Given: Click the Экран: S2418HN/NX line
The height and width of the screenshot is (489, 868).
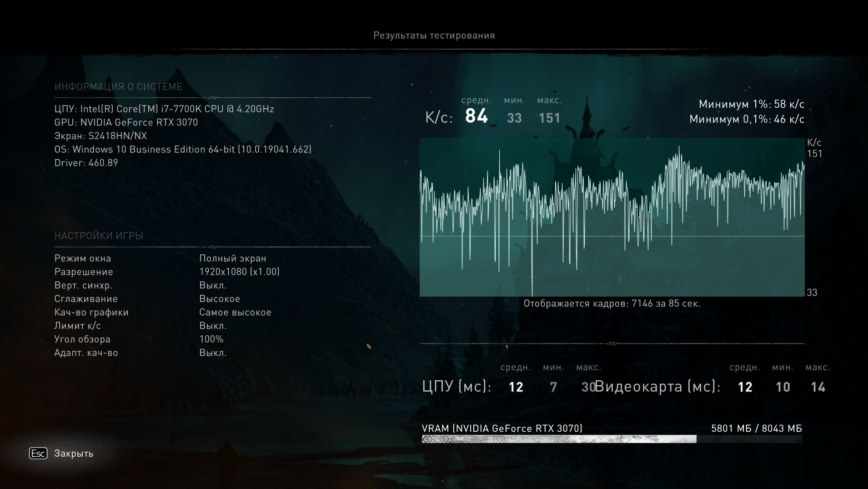Looking at the screenshot, I should [100, 136].
